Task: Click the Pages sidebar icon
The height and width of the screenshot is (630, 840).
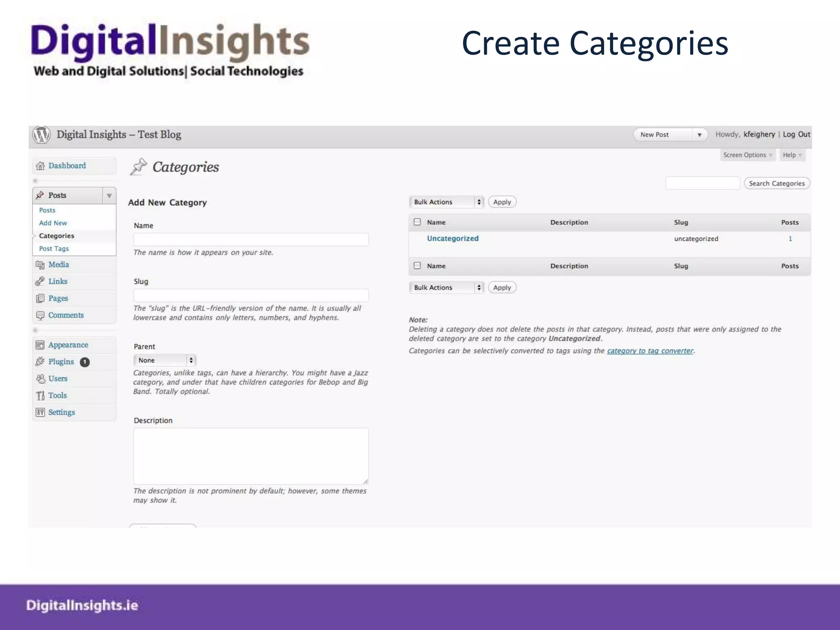Action: pyautogui.click(x=40, y=299)
